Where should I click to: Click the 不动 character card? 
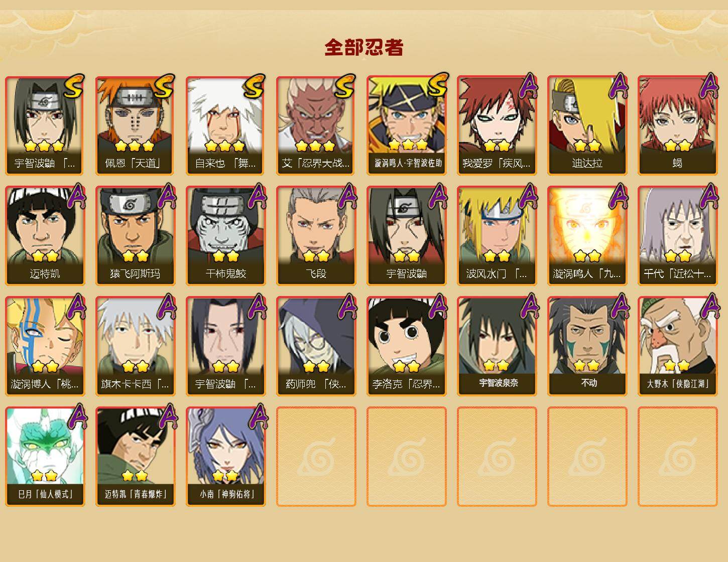point(587,346)
